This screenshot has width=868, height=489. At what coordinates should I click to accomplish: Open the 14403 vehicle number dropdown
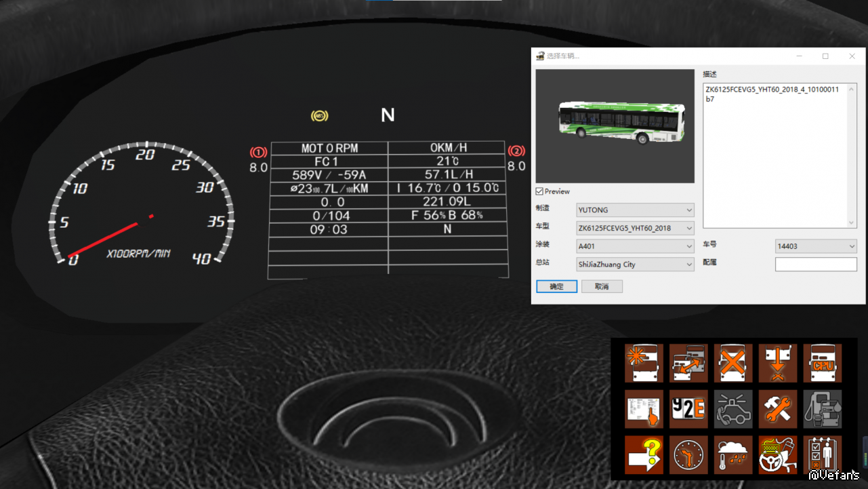tap(816, 246)
